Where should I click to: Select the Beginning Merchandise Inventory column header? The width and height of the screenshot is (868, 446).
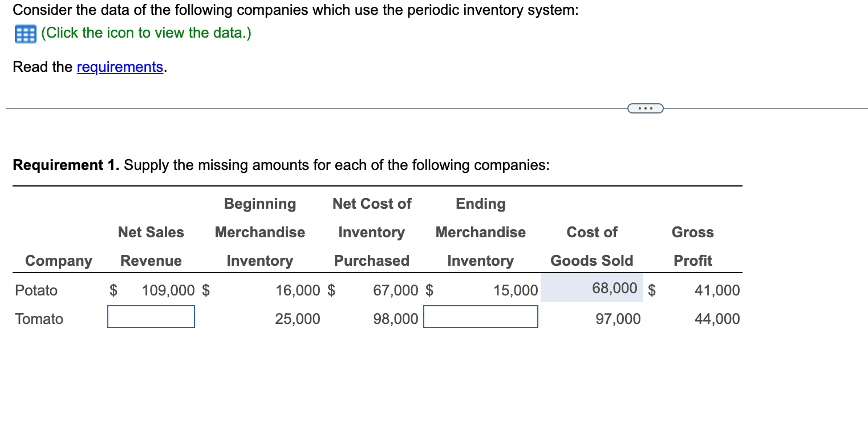259,232
